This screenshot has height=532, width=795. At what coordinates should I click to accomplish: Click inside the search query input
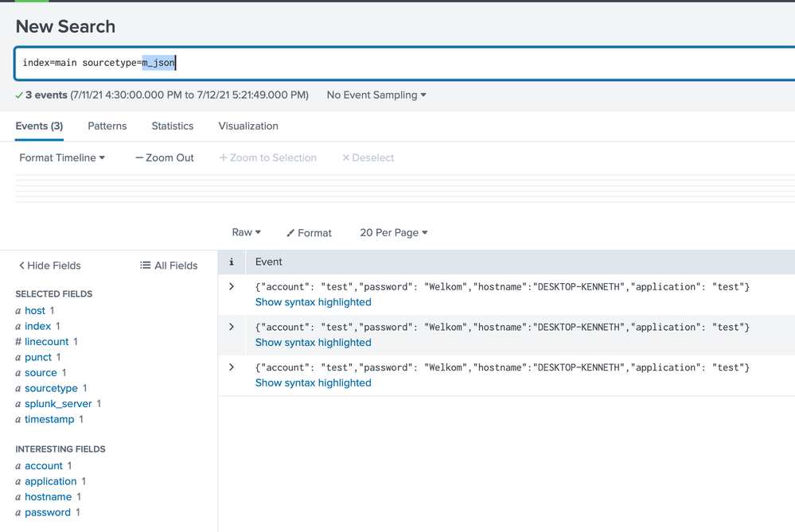[x=398, y=63]
